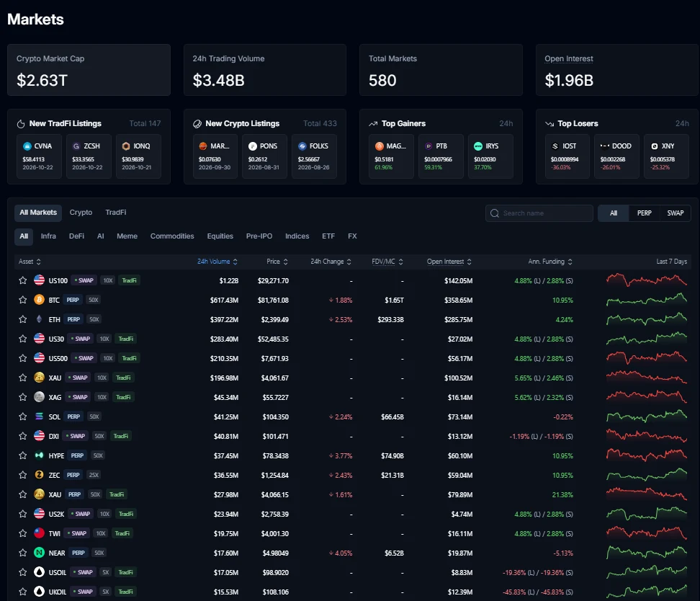Sort markets by Price
700x601 pixels.
coord(277,262)
